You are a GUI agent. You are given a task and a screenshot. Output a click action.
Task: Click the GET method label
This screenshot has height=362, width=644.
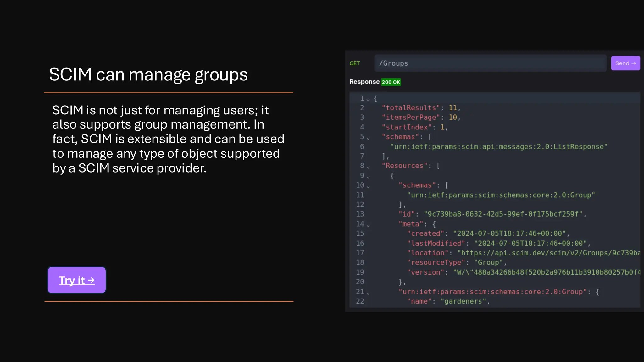(x=354, y=63)
